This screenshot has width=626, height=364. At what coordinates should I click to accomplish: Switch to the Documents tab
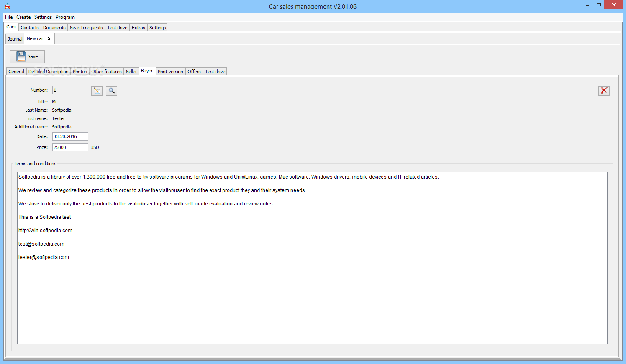54,28
